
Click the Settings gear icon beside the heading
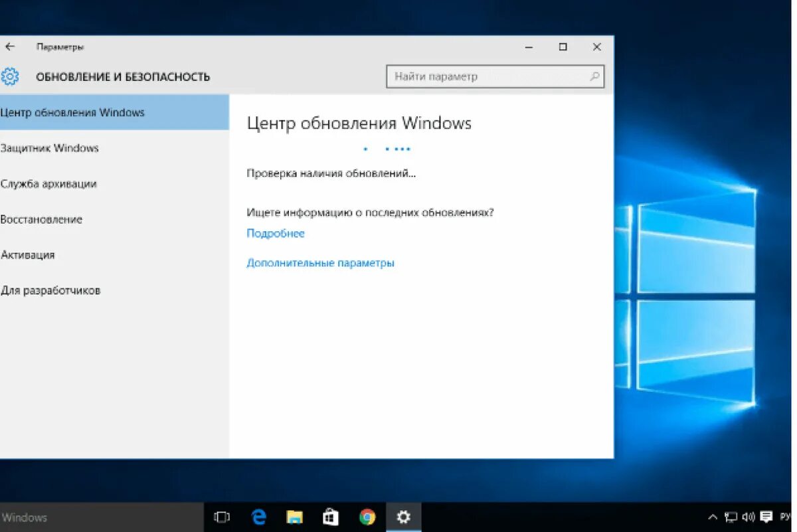(x=10, y=76)
